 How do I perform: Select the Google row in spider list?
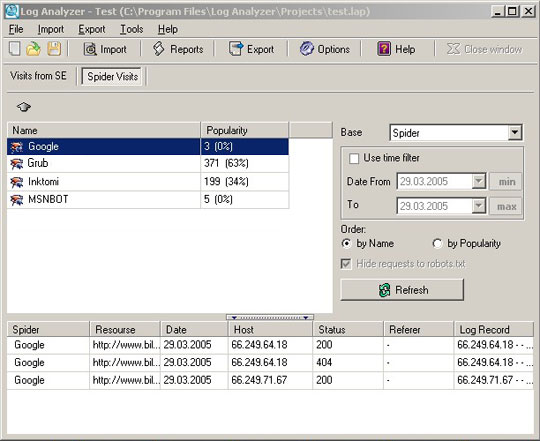(x=148, y=147)
